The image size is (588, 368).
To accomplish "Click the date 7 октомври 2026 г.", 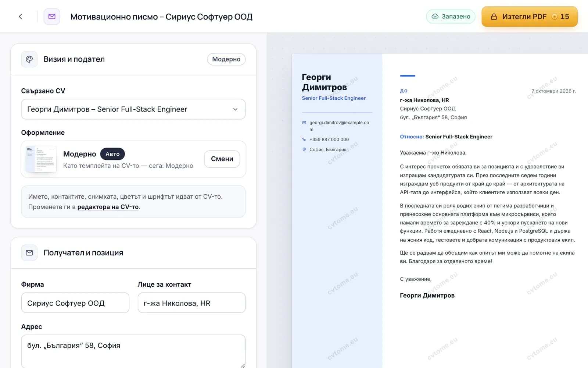I will point(554,91).
